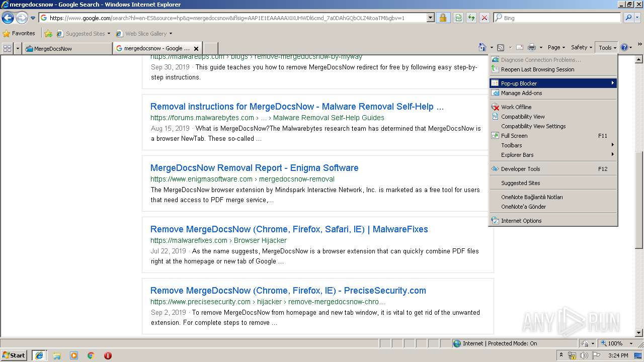The height and width of the screenshot is (362, 644).
Task: Click the Print icon in command bar
Action: point(532,47)
